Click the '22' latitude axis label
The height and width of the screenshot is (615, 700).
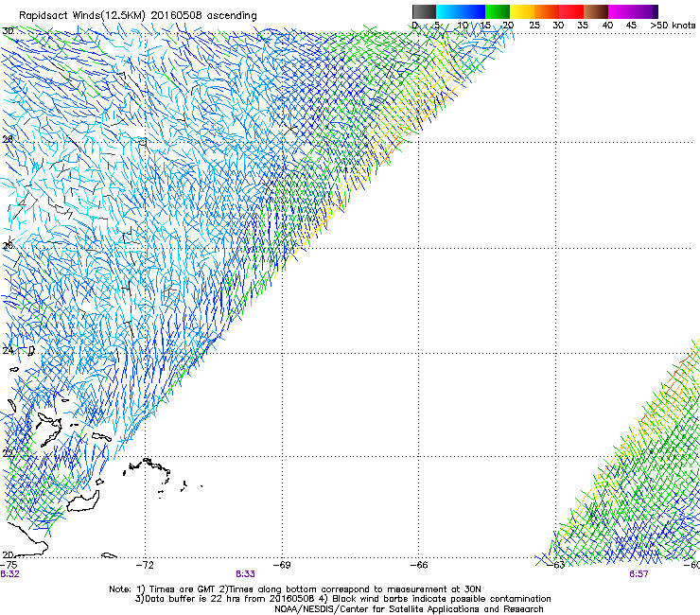[8, 454]
